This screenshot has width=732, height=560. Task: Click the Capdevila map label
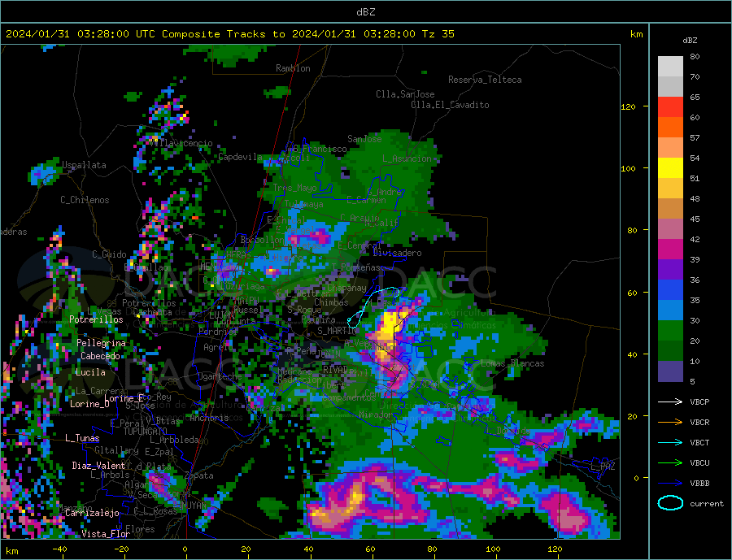(x=240, y=157)
